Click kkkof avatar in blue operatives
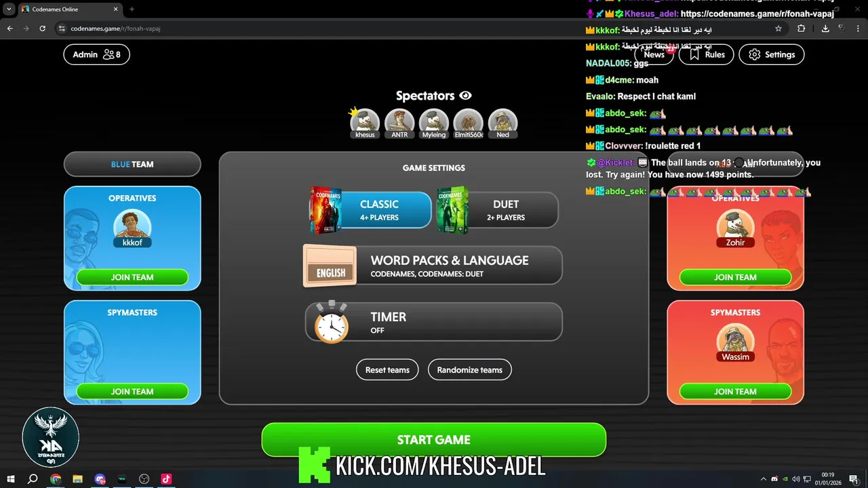The height and width of the screenshot is (488, 868). click(x=132, y=228)
